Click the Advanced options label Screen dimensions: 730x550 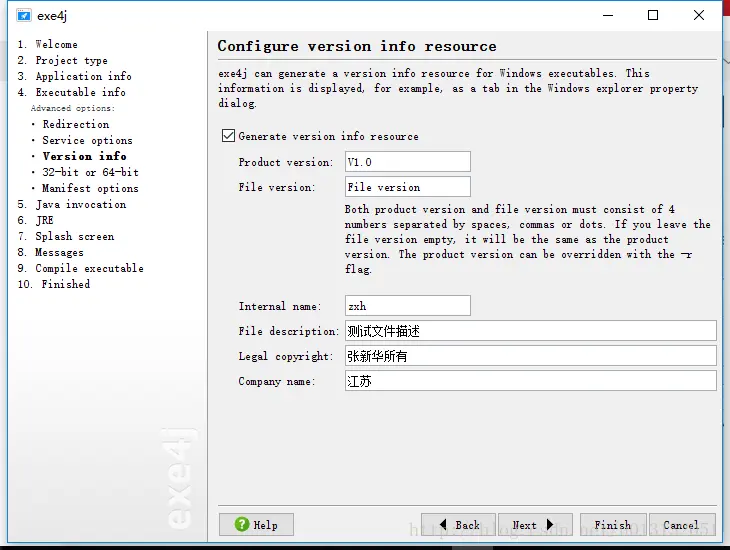coord(73,108)
